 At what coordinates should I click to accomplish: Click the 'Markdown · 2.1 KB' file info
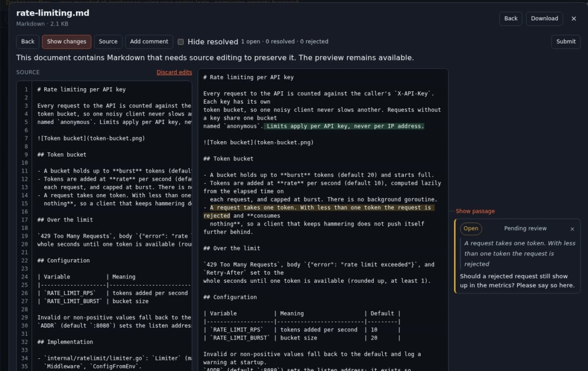(x=42, y=24)
